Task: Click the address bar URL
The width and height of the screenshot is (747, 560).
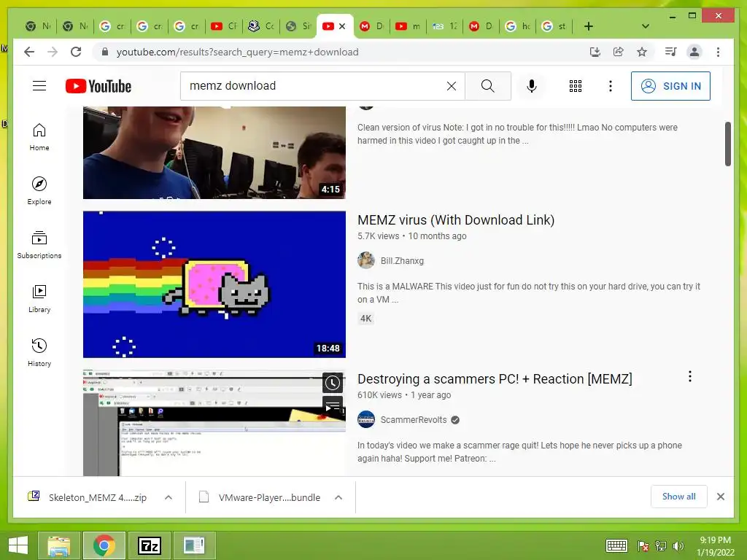Action: click(237, 52)
